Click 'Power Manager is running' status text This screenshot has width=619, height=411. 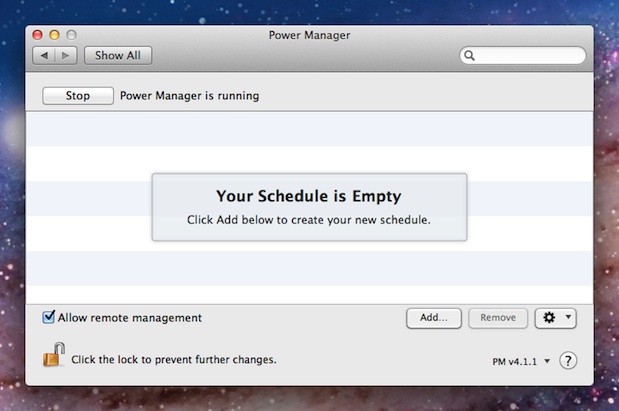(189, 96)
